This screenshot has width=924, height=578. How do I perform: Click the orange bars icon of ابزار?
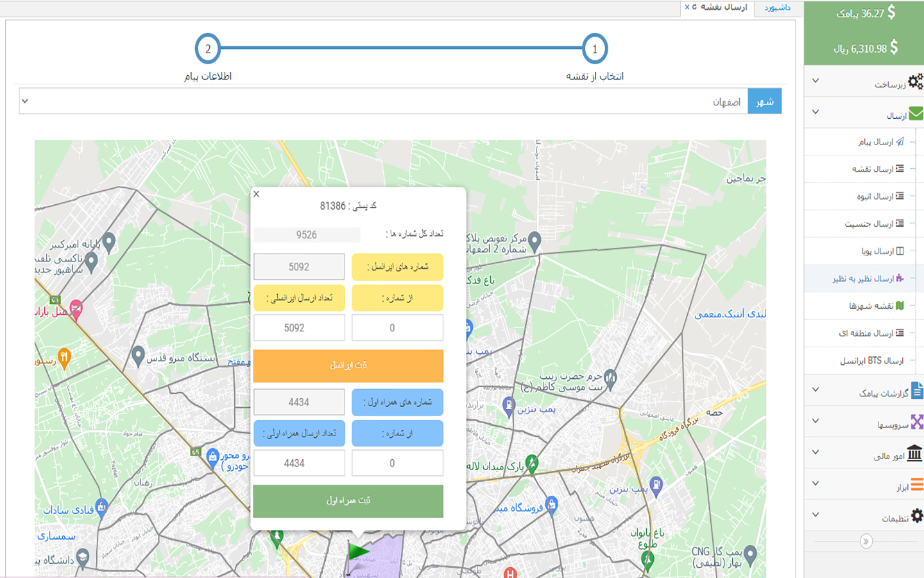pos(917,484)
